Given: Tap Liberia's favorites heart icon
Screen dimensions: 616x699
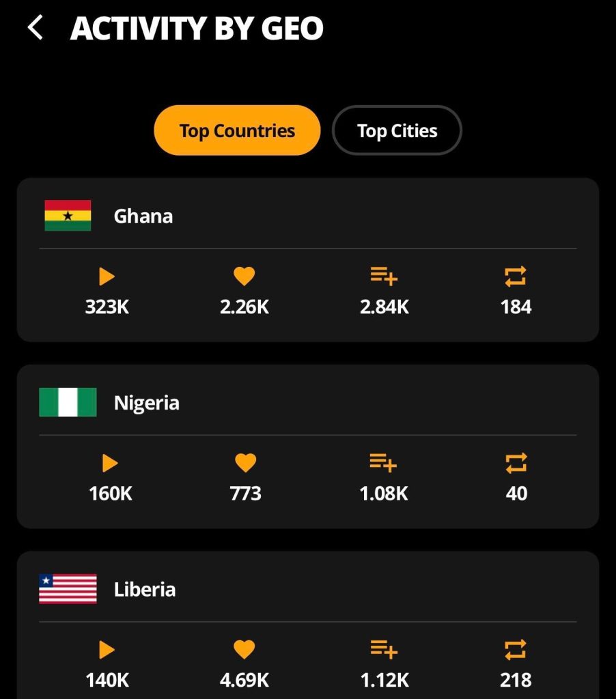Looking at the screenshot, I should click(244, 650).
